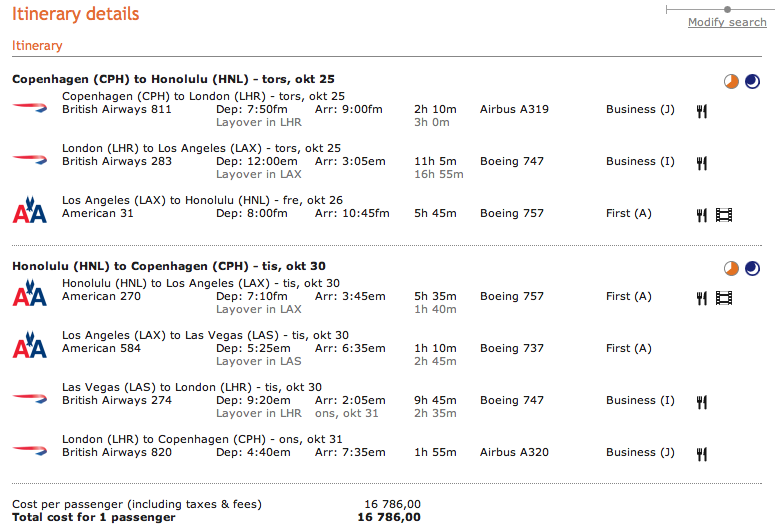Click blue night icon for Honolulu to Copenhagen
775x530 pixels.
[752, 268]
